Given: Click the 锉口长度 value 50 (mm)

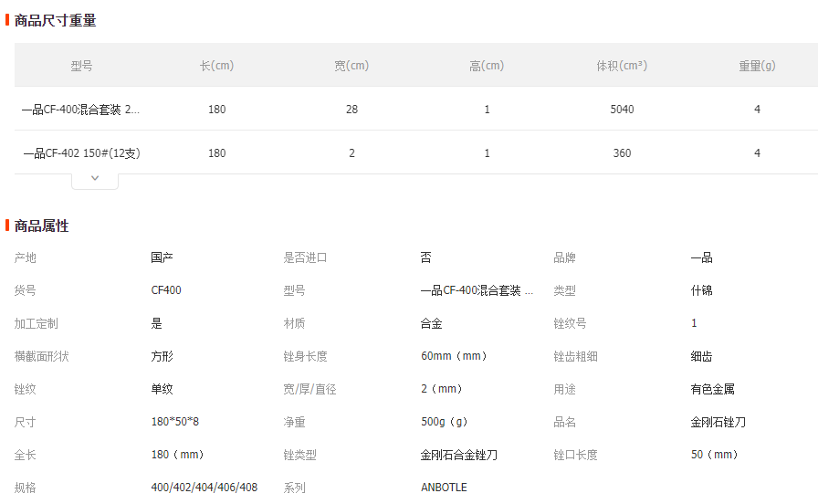Looking at the screenshot, I should click(714, 455).
